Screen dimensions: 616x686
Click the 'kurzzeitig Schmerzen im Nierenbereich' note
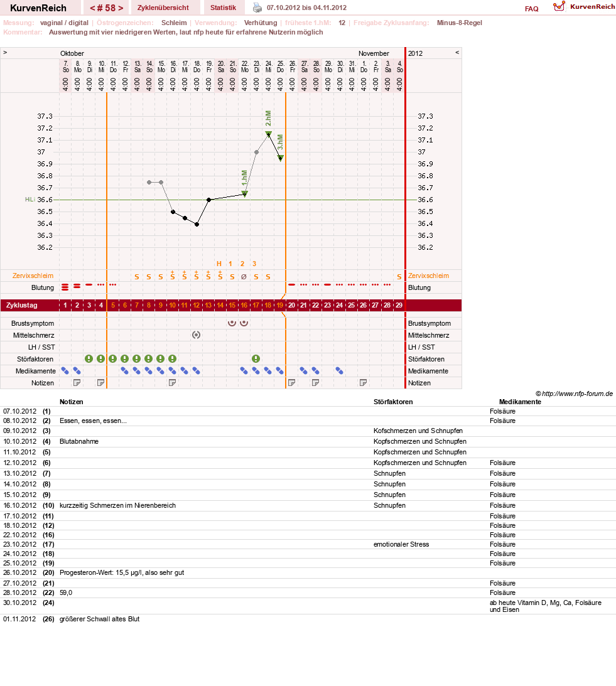118,505
